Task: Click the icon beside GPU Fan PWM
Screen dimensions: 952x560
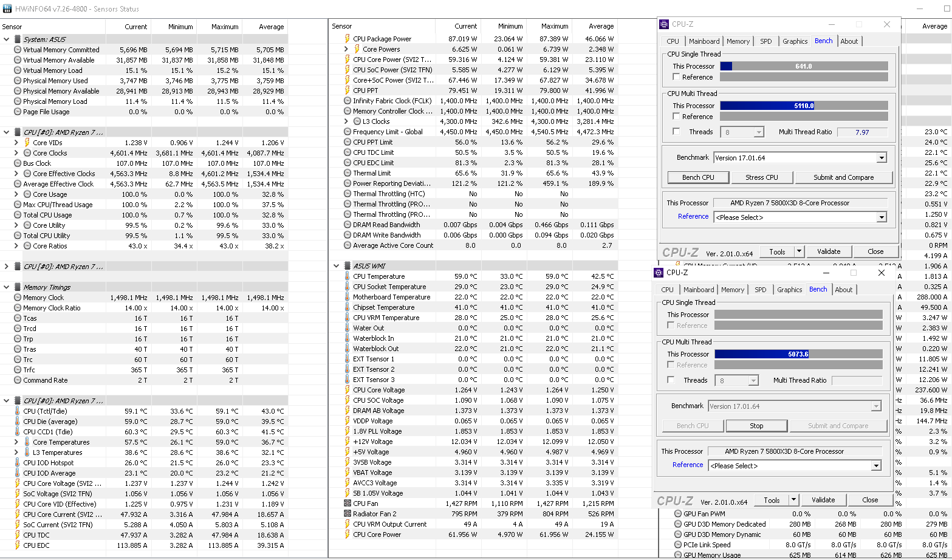Action: point(678,514)
